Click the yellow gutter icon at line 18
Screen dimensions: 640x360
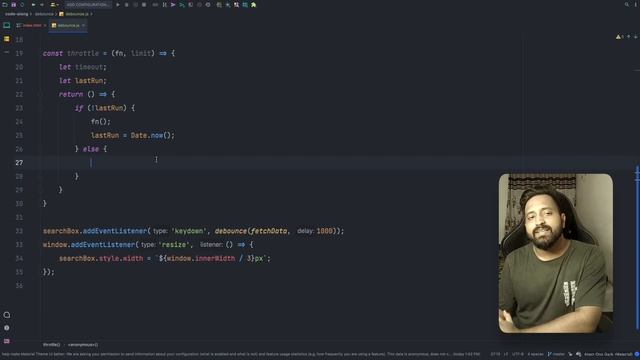click(x=7, y=39)
